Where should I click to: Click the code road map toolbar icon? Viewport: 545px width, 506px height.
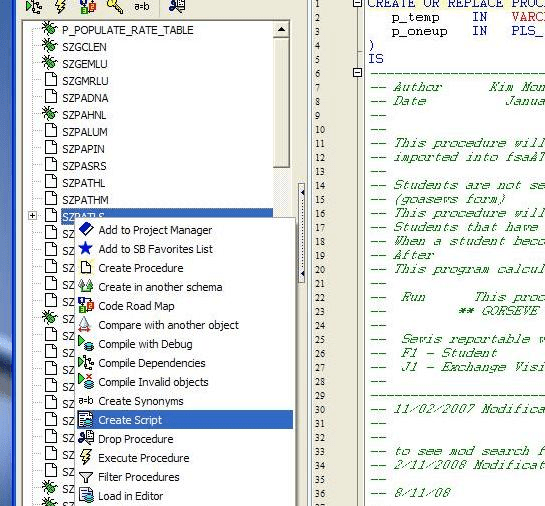click(x=88, y=6)
